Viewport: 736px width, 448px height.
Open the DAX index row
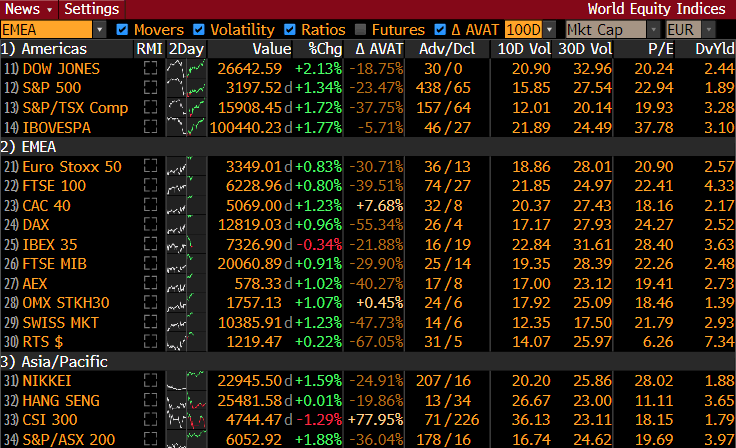(x=36, y=225)
